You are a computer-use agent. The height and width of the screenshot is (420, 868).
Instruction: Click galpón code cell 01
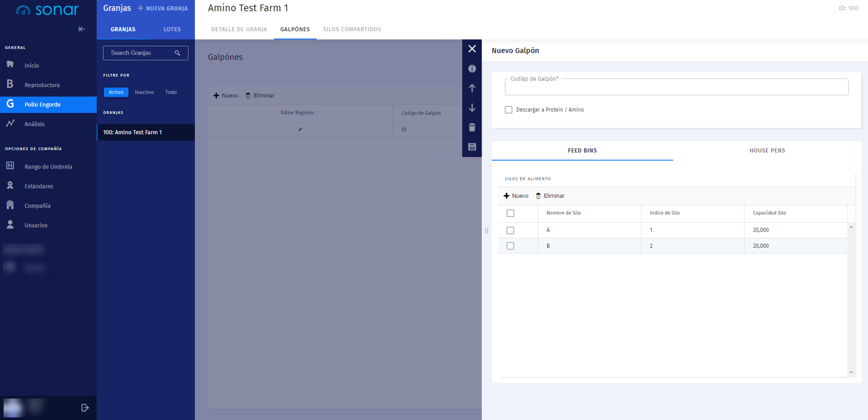427,130
